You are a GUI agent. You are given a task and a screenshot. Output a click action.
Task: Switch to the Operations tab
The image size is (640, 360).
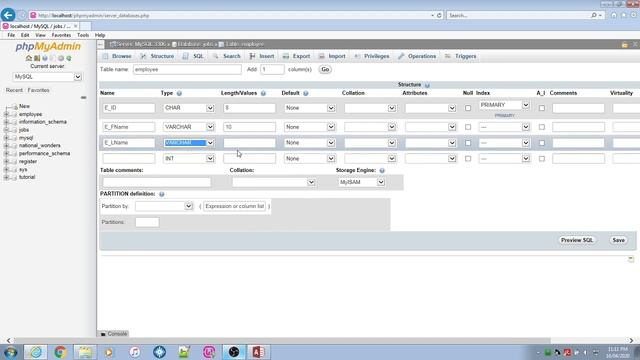tap(417, 56)
